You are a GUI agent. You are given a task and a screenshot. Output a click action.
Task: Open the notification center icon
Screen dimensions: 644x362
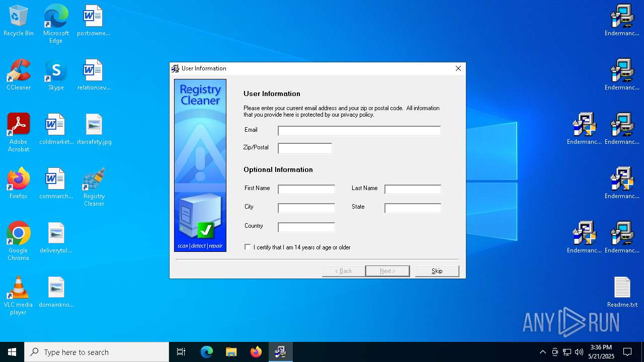[x=627, y=352]
